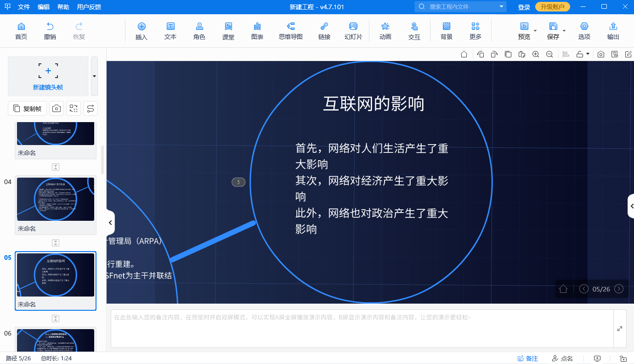Click the 登录 login link
The width and height of the screenshot is (634, 364).
[x=524, y=7]
